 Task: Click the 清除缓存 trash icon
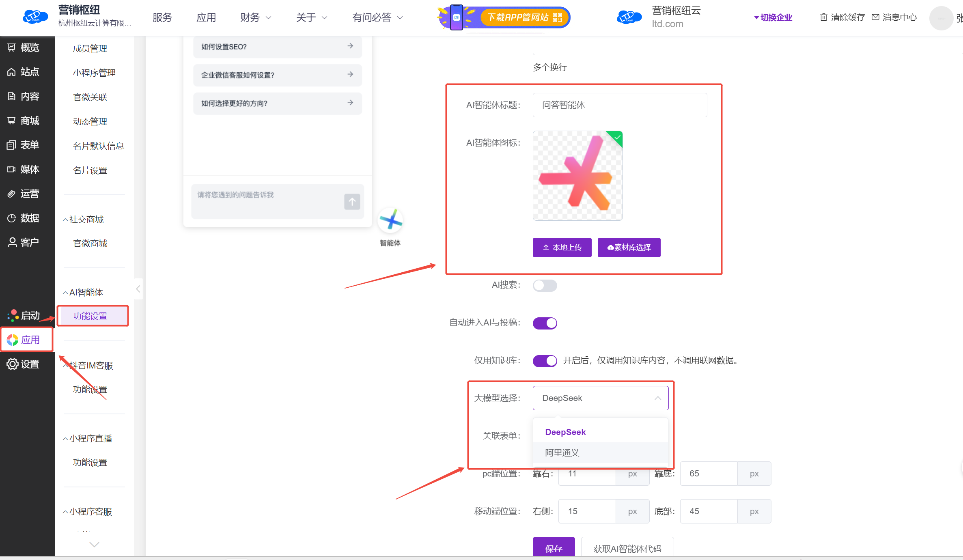pyautogui.click(x=823, y=17)
